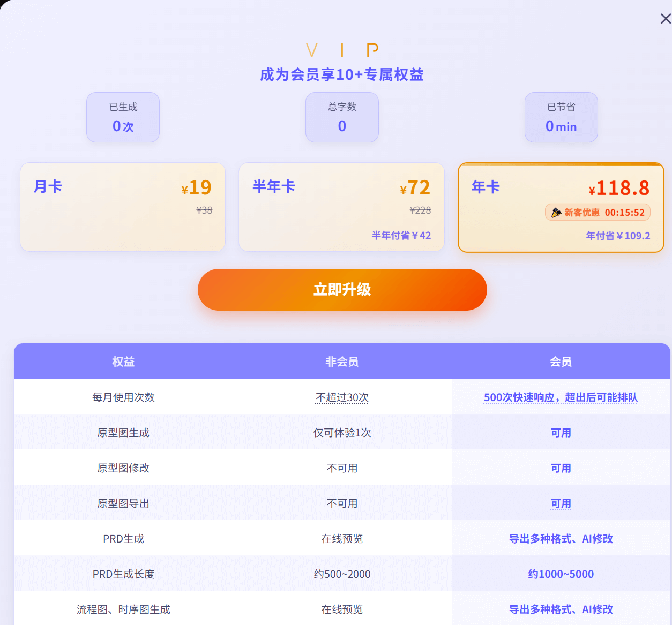Click the 已节省 statistics box
The image size is (672, 625).
point(561,117)
